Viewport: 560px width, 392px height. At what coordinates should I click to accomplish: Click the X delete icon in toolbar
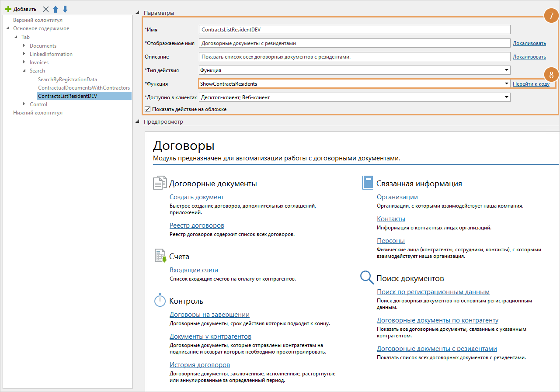click(x=46, y=9)
